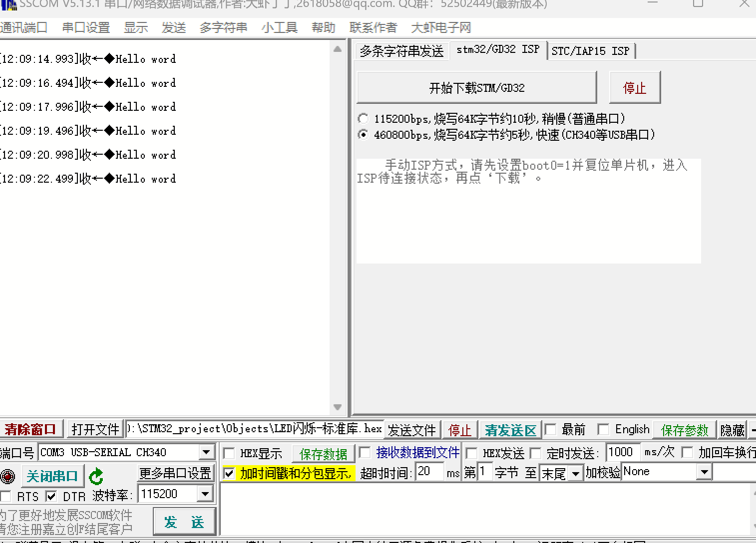Open the 通讯端口 menu
The height and width of the screenshot is (543, 756).
point(23,27)
